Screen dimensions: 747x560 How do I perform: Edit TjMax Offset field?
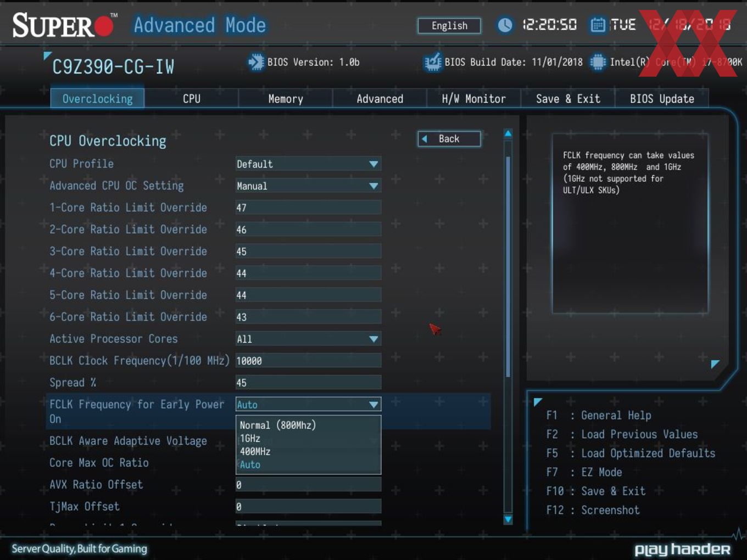(x=308, y=507)
